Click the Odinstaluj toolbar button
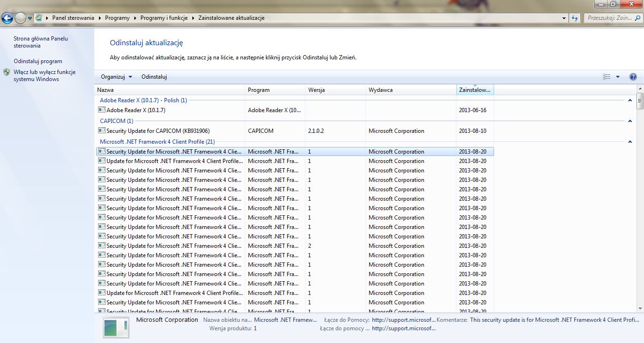The width and height of the screenshot is (644, 343). tap(154, 77)
